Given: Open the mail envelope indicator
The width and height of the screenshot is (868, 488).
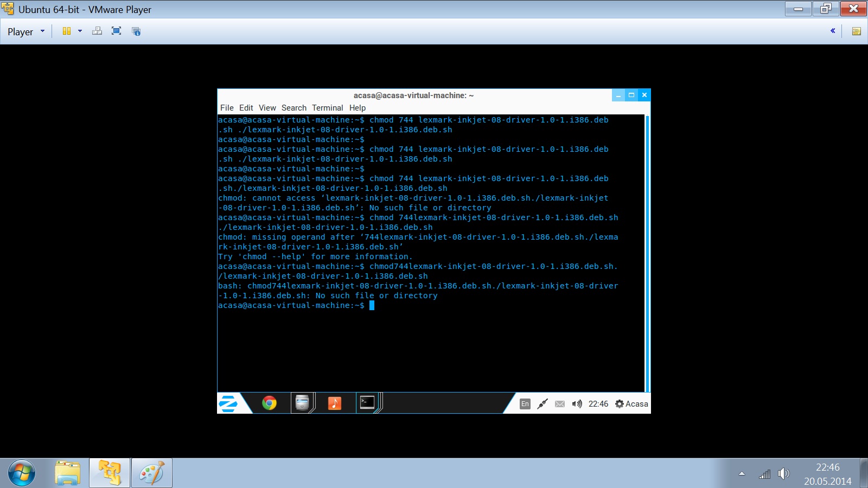Looking at the screenshot, I should (560, 404).
